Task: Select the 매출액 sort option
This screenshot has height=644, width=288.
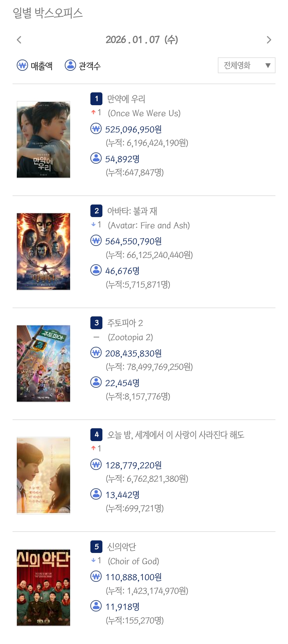Action: tap(42, 66)
